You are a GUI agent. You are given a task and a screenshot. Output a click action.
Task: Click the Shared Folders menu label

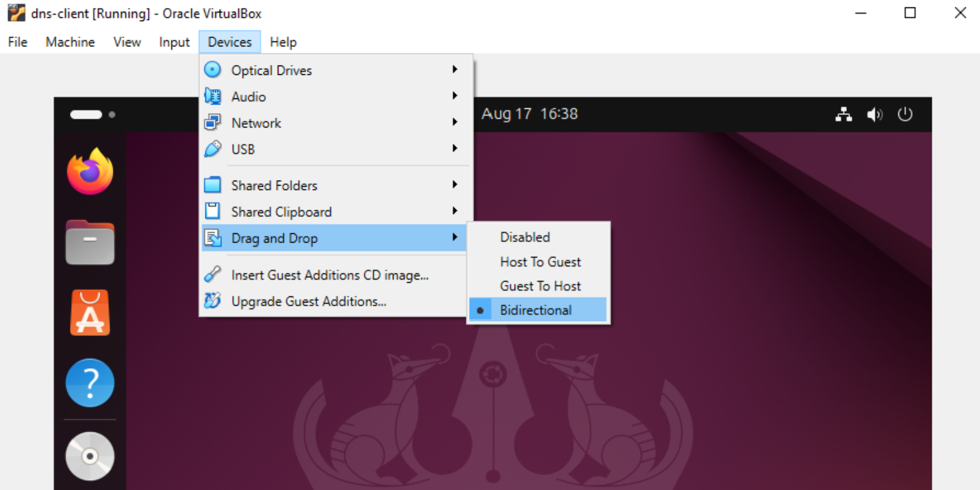pyautogui.click(x=274, y=186)
